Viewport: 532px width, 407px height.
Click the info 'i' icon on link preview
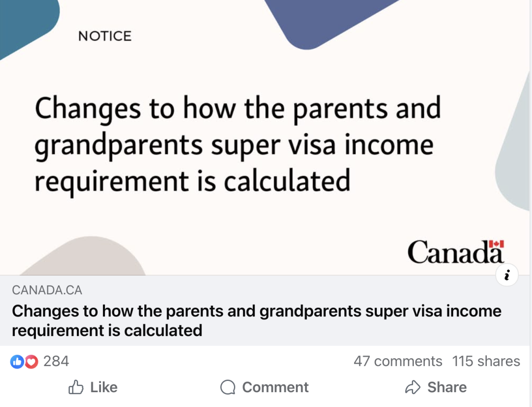pos(507,275)
